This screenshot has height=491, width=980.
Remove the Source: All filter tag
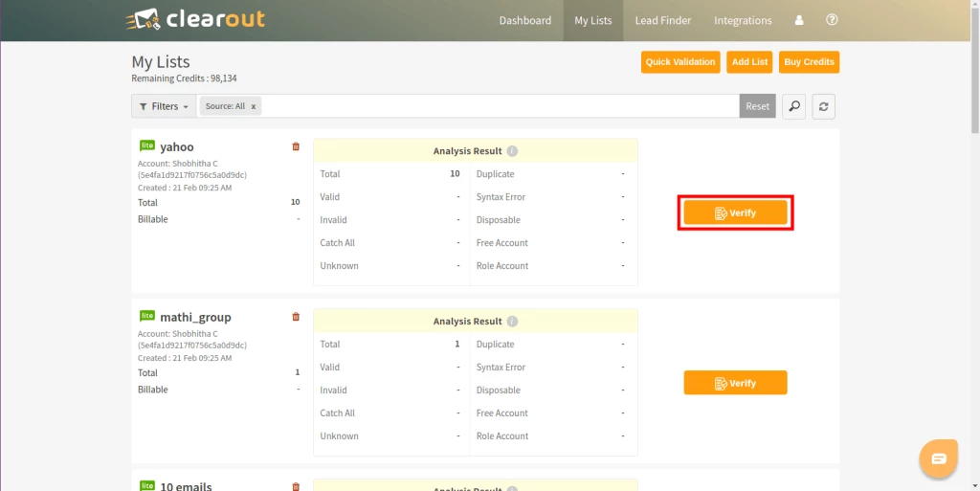254,106
